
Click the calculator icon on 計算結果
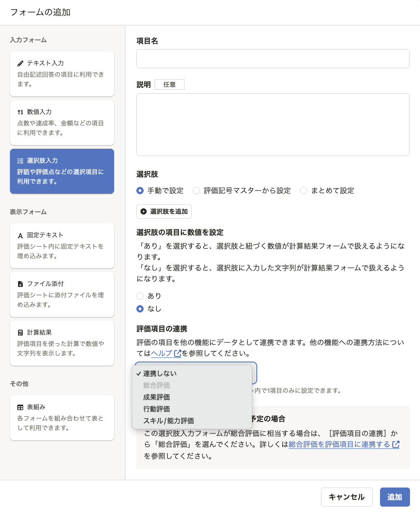pyautogui.click(x=20, y=332)
